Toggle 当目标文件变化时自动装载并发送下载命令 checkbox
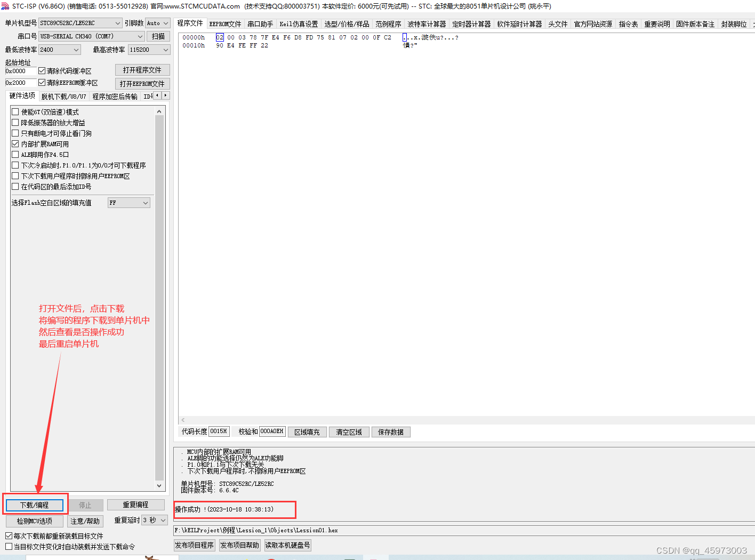 (9, 547)
